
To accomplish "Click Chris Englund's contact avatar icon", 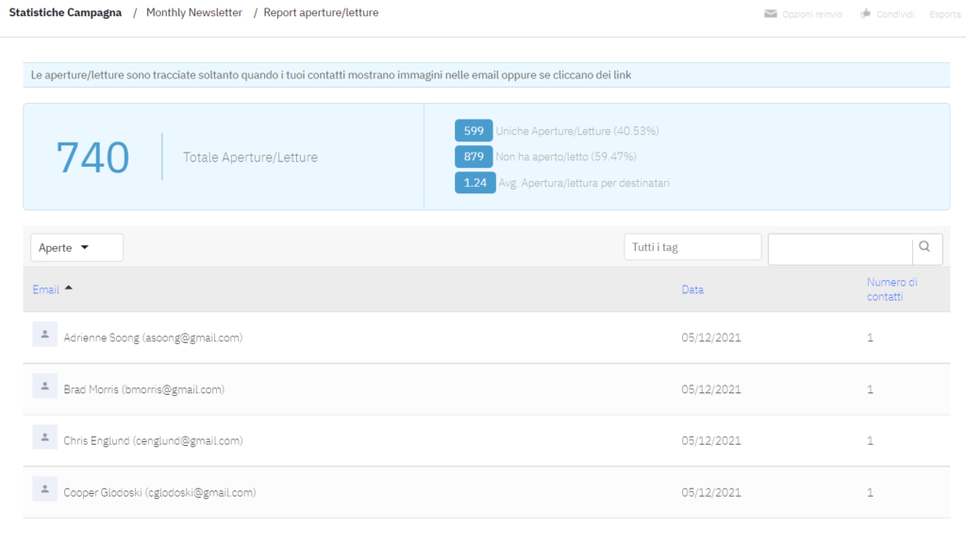I will click(44, 437).
